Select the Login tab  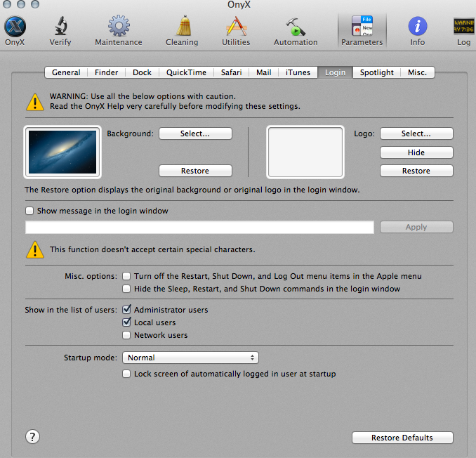point(335,72)
